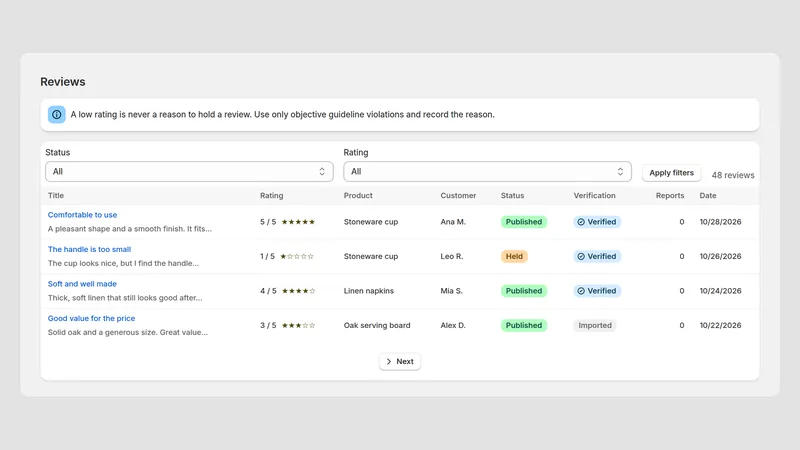Click the Published badge in Ana M.'s row
Screen dimensions: 800x450
(524, 222)
